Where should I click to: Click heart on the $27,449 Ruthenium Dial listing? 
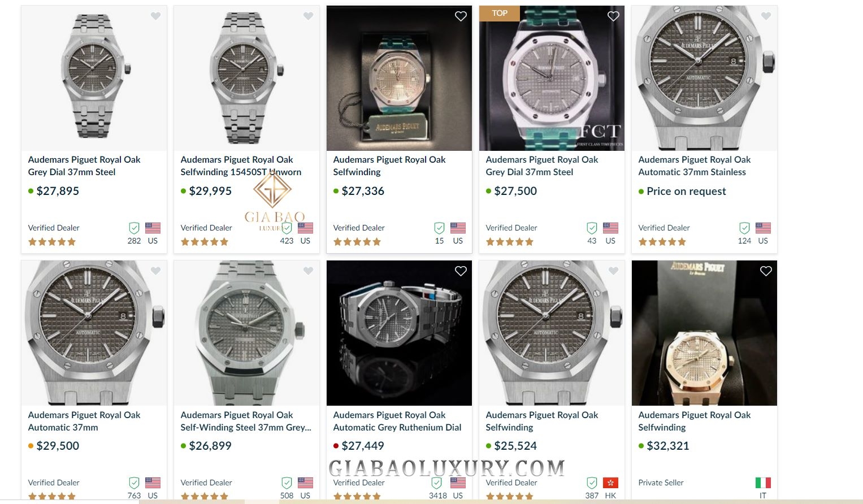[x=461, y=271]
